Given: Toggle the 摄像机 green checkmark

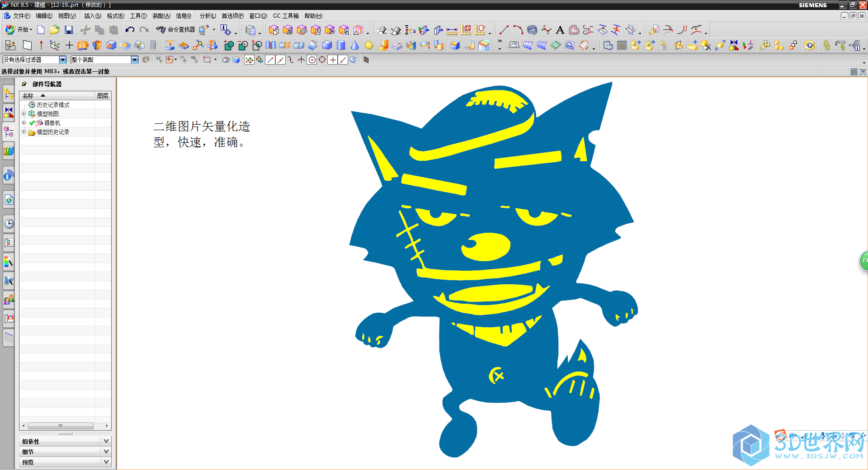Looking at the screenshot, I should click(32, 123).
